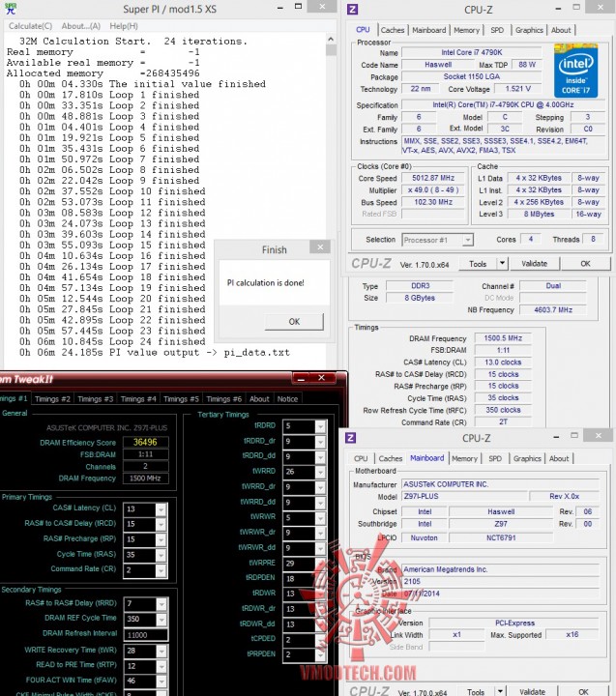This screenshot has height=696, width=616.
Task: Open RAS# to CAS# Delay (tRCD) dropdown
Action: pos(161,524)
